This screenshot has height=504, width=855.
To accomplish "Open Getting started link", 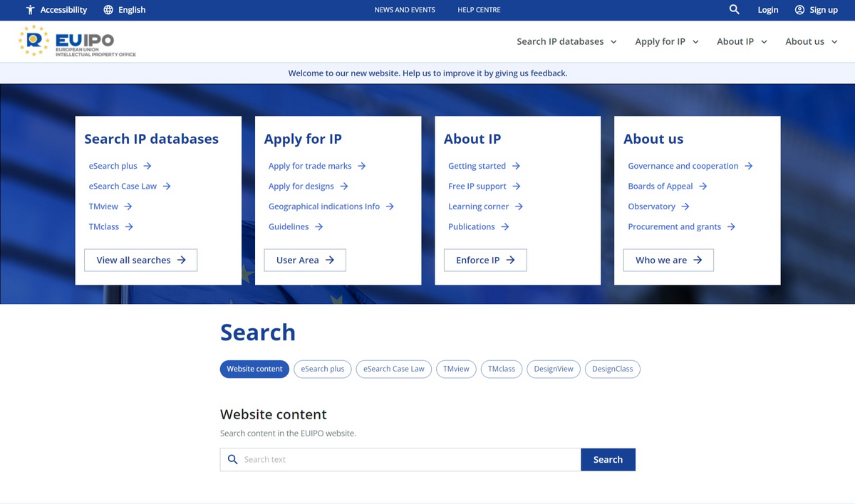I will click(x=484, y=166).
